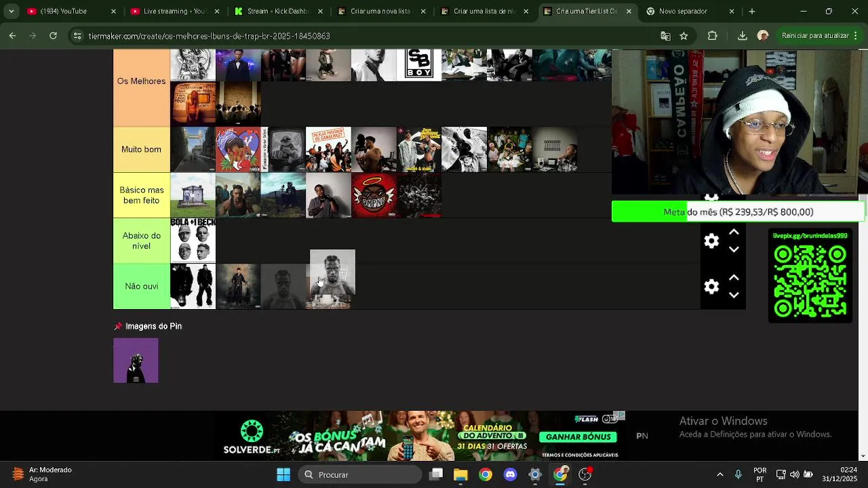Click the Os Melhores tier label
Screen dimensions: 868x488
[x=141, y=81]
